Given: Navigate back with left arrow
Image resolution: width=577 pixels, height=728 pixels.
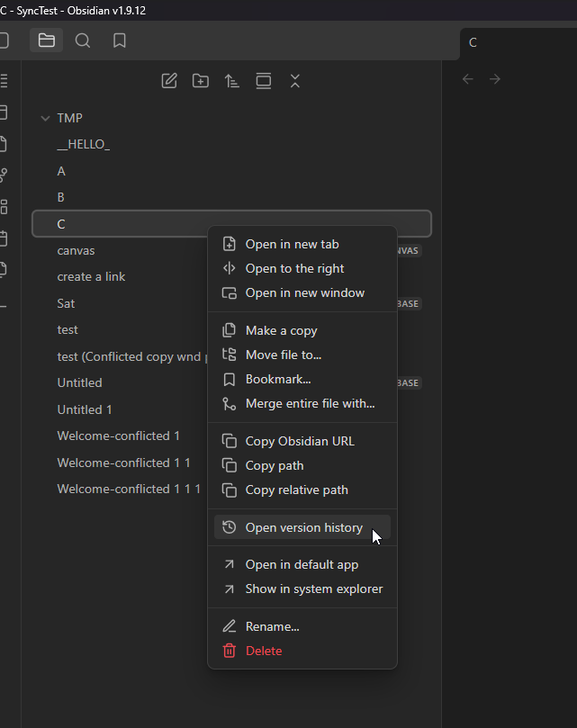Looking at the screenshot, I should click(x=467, y=79).
